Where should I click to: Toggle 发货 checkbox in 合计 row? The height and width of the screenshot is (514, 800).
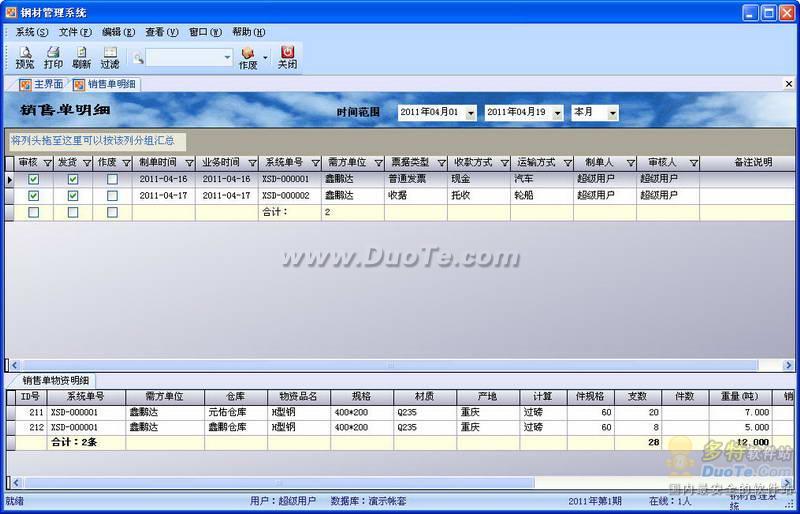(x=73, y=212)
